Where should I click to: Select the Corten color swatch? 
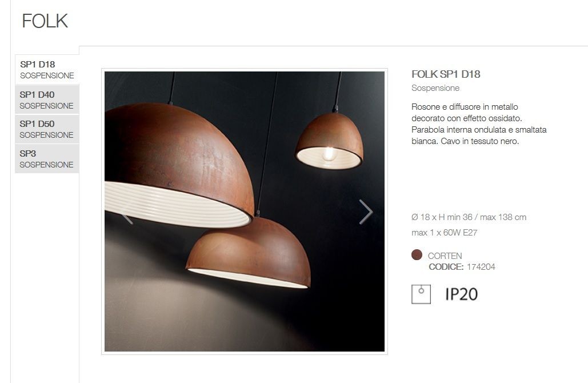tap(417, 255)
